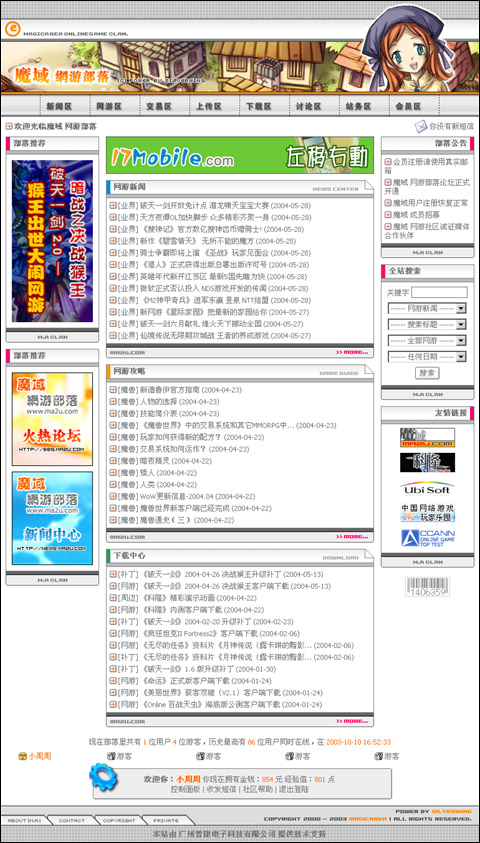Go to the 上传区 section
480x843 pixels.
tap(209, 106)
